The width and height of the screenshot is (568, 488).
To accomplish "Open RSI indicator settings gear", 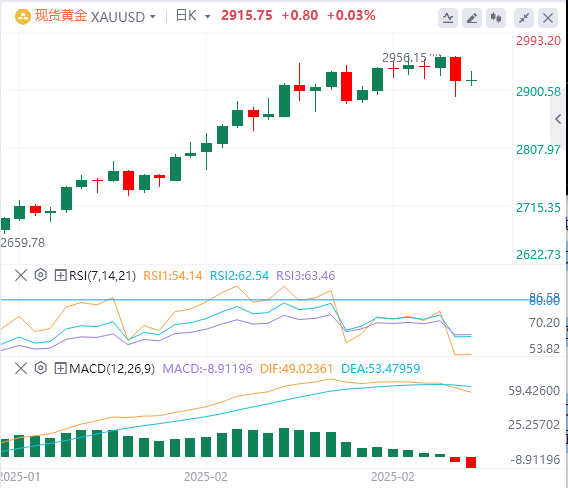I will pyautogui.click(x=41, y=275).
